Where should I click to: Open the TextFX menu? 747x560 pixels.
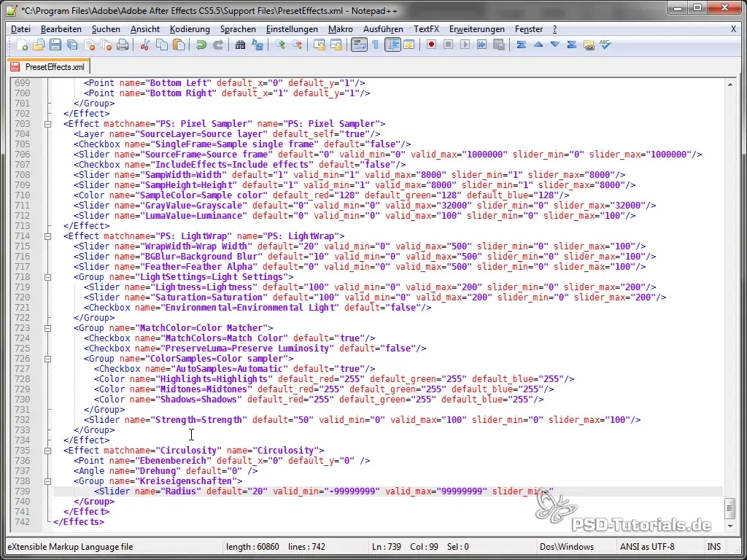(x=426, y=29)
